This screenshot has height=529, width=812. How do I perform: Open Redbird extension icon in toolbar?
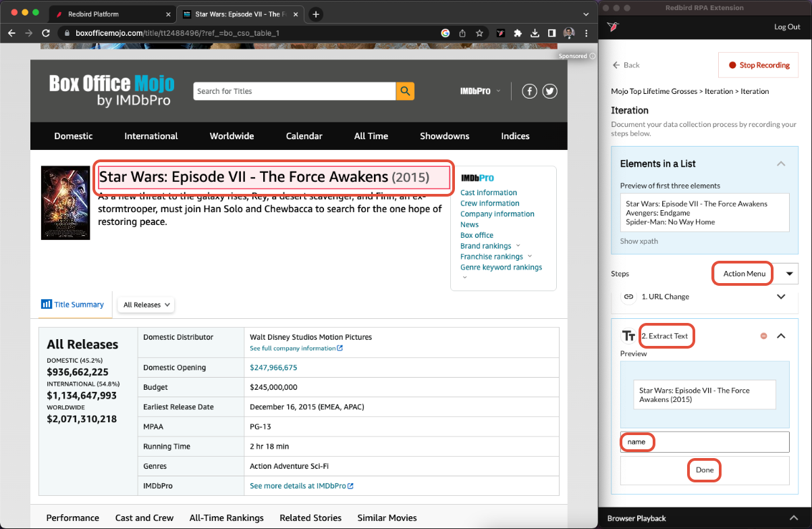coord(502,32)
